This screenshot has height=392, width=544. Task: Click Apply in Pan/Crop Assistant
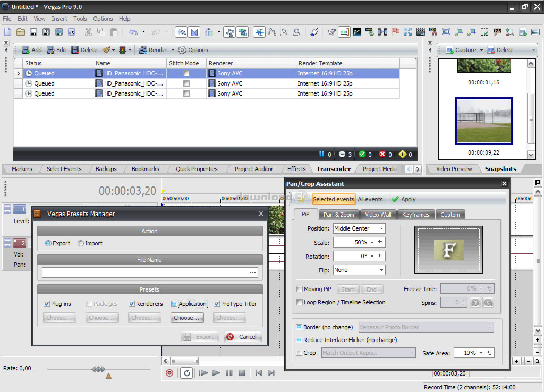point(404,199)
